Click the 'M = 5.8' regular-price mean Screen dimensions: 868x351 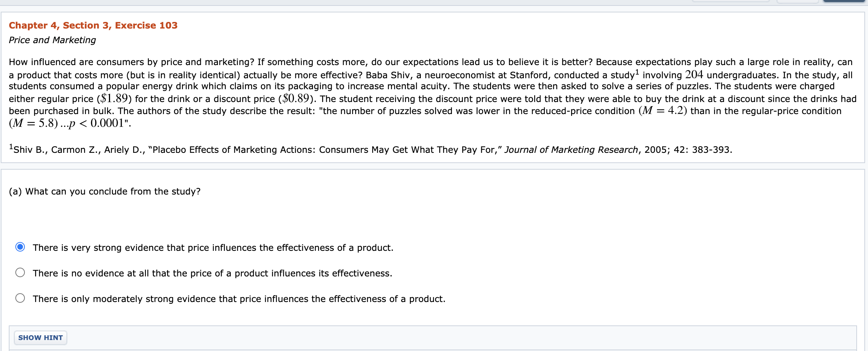point(34,123)
